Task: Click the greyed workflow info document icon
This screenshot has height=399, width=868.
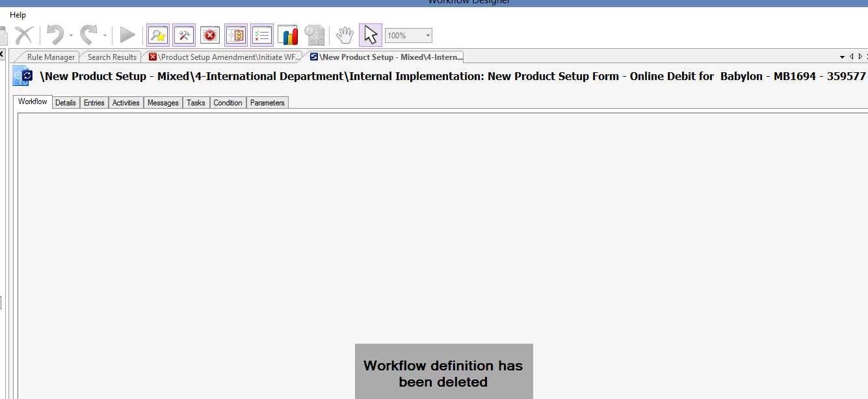Action: [314, 35]
